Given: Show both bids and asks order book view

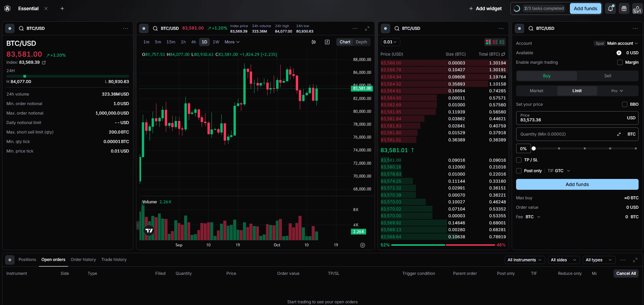Looking at the screenshot, I should tap(488, 42).
